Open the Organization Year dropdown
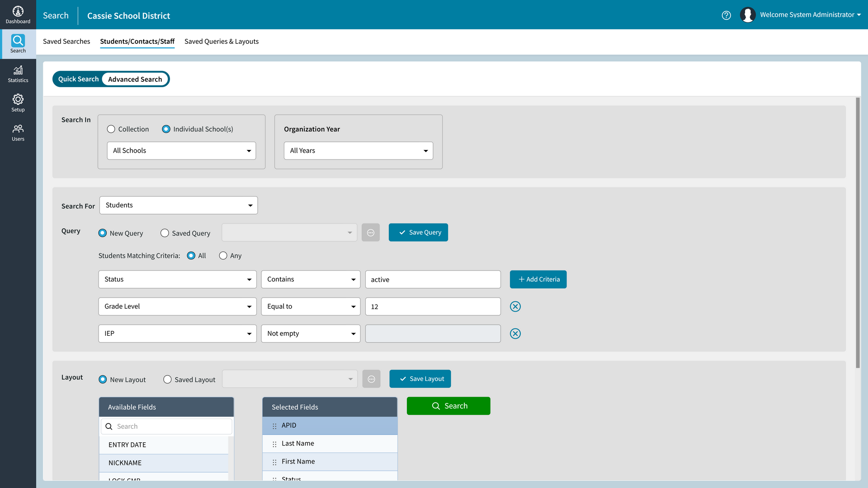 pyautogui.click(x=358, y=150)
